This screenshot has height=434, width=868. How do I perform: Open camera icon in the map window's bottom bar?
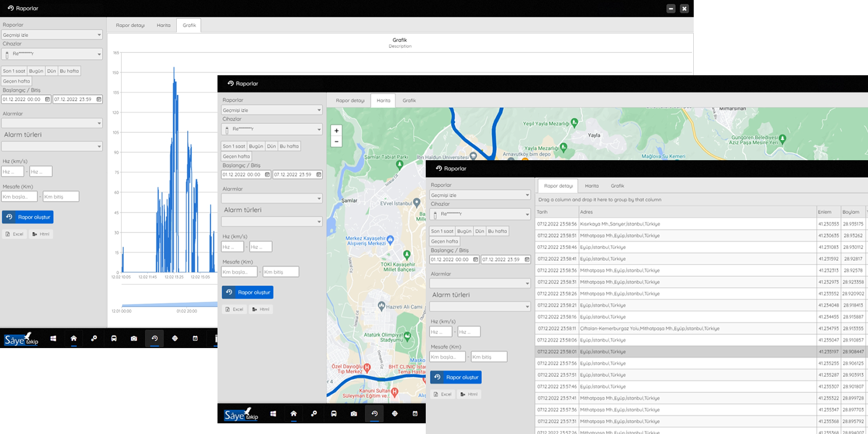[x=354, y=414]
